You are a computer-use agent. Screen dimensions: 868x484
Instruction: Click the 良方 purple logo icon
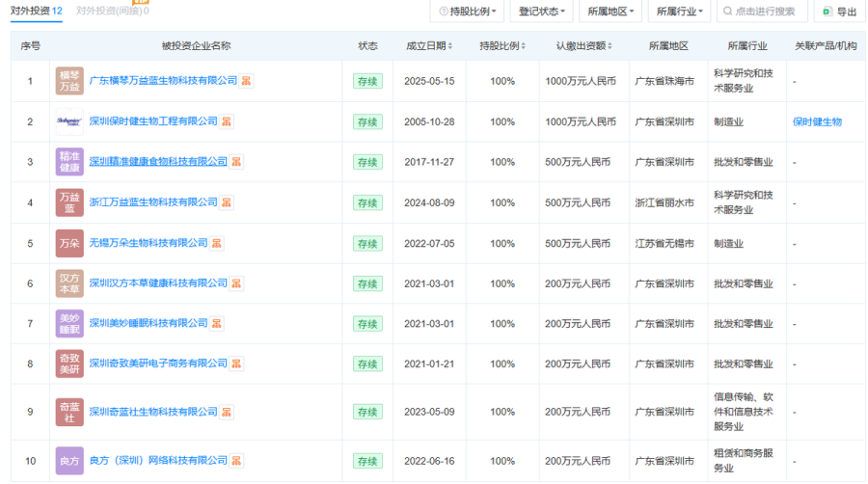[x=69, y=461]
